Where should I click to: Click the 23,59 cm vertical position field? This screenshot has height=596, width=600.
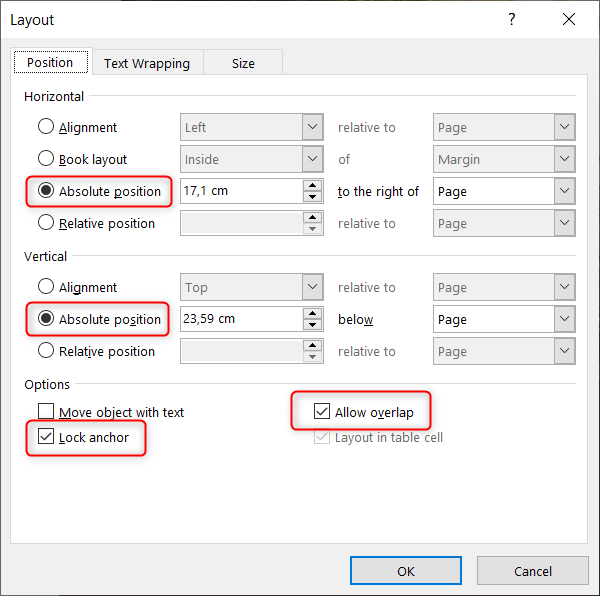tap(242, 319)
